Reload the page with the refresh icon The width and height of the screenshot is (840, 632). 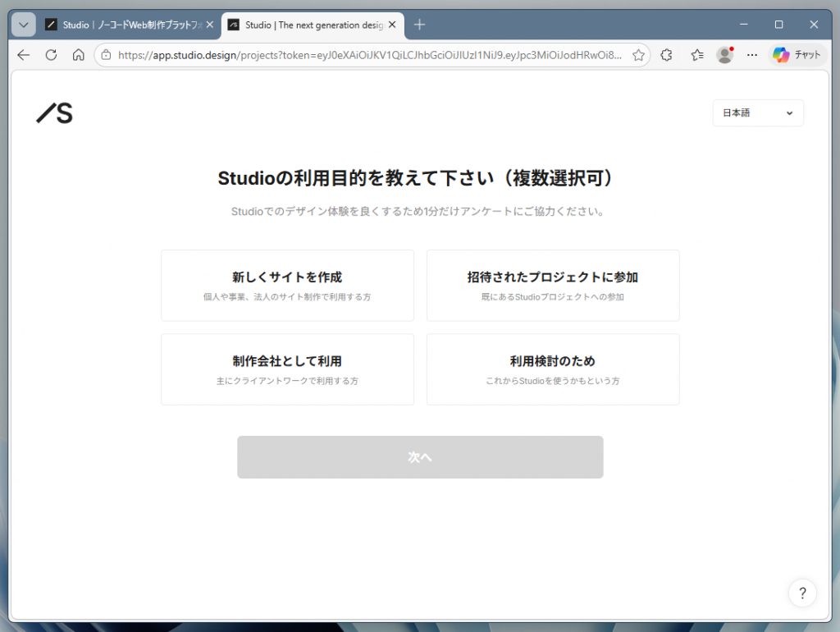(51, 55)
